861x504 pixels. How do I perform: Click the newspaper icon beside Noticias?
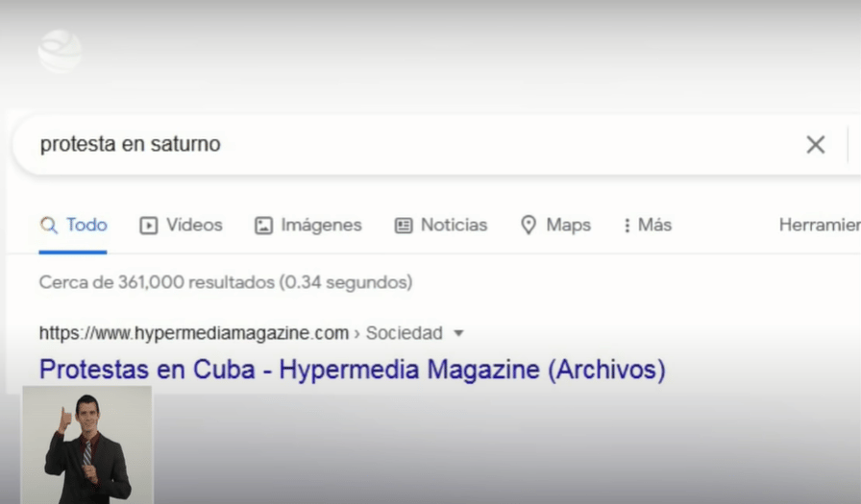(404, 226)
